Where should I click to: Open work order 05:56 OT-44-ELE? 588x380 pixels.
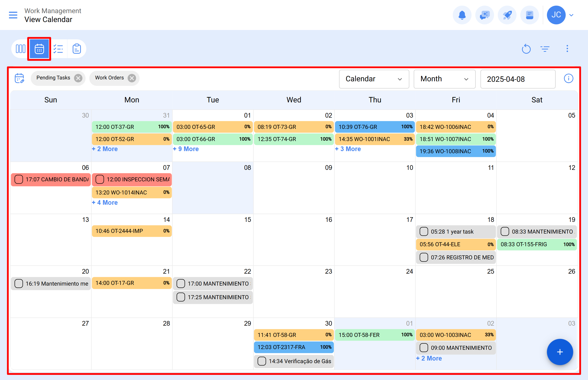(x=456, y=244)
